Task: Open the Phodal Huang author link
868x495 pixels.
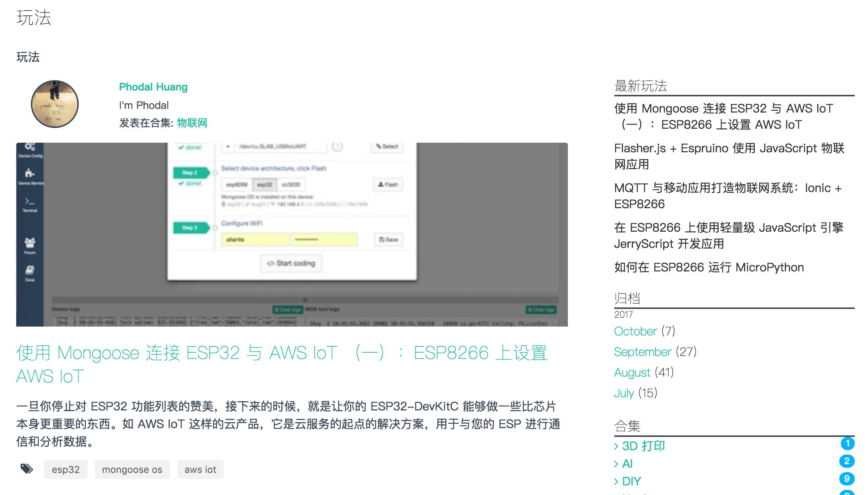Action: (153, 87)
